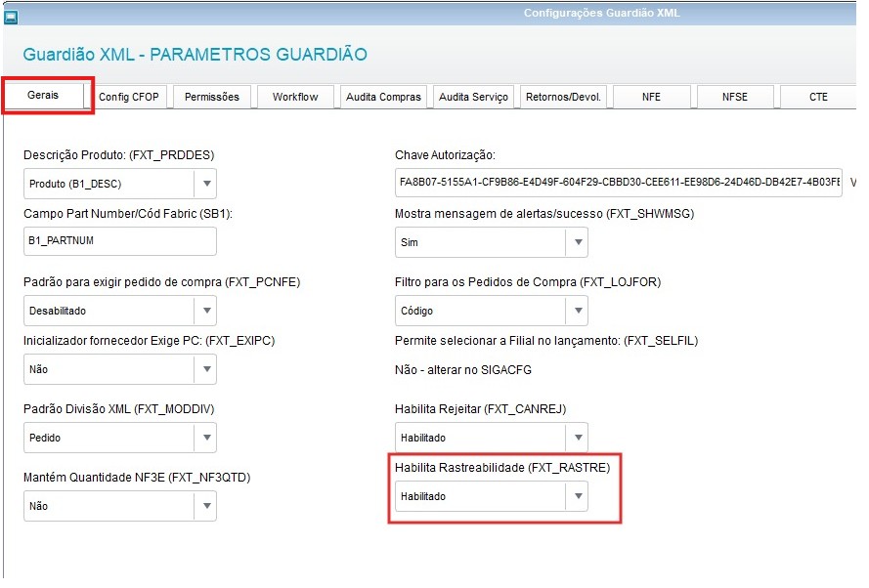
Task: Click the 'Mostra mensagem de alertas/sucesso (FXT_SHWMSG)' label
Action: click(544, 214)
